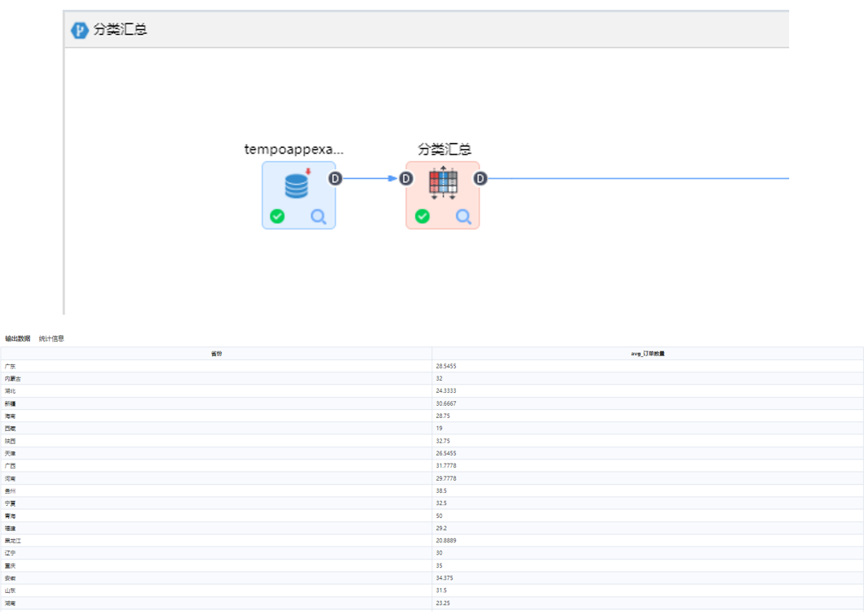Screen dimensions: 868x614
Task: Click the blue P logo in header
Action: click(x=80, y=30)
